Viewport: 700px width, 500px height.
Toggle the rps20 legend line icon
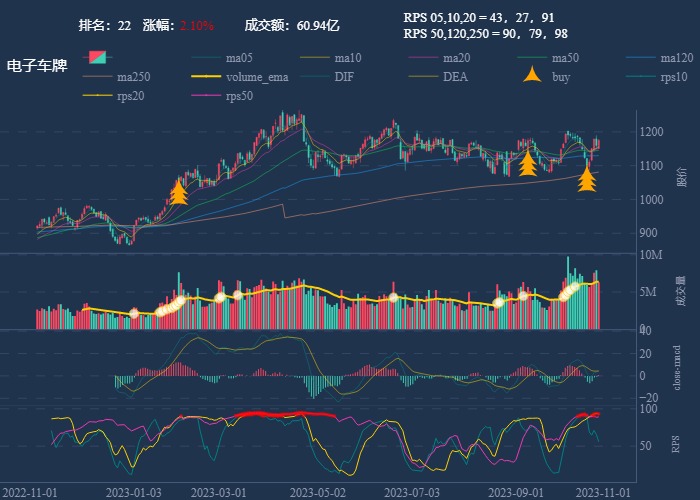point(97,96)
